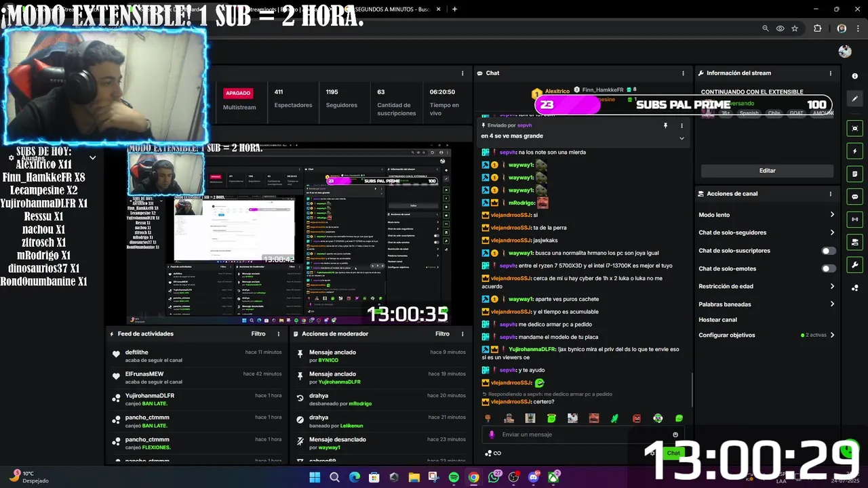Click 'Mensaje anclado por BYN1CO' entry

tap(382, 357)
